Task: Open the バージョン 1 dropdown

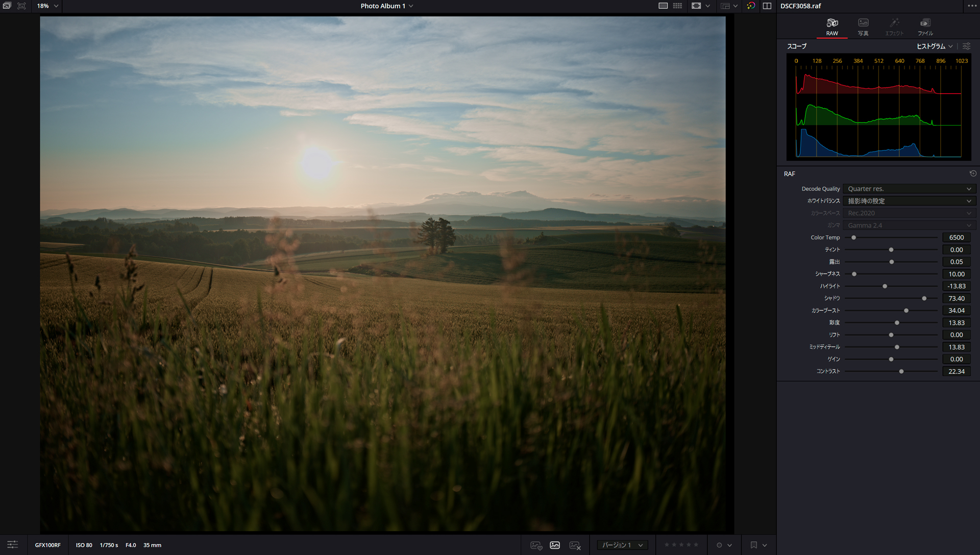Action: point(622,545)
